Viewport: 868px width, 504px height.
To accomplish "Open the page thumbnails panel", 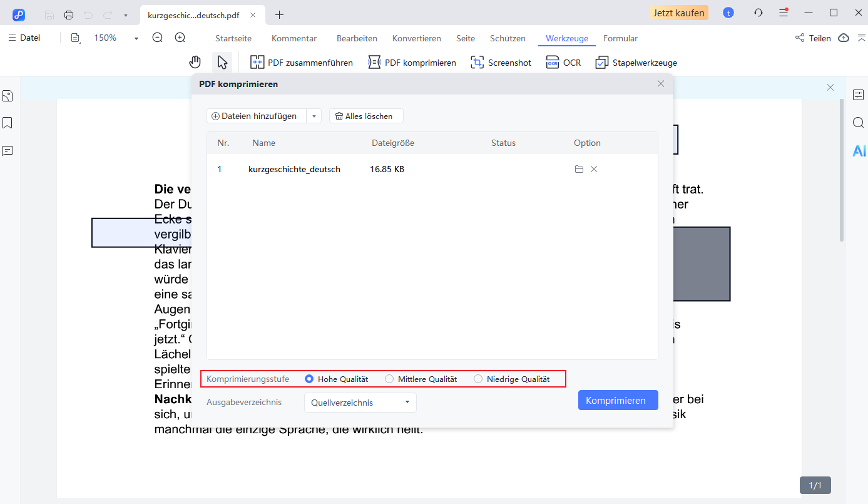I will tap(8, 95).
